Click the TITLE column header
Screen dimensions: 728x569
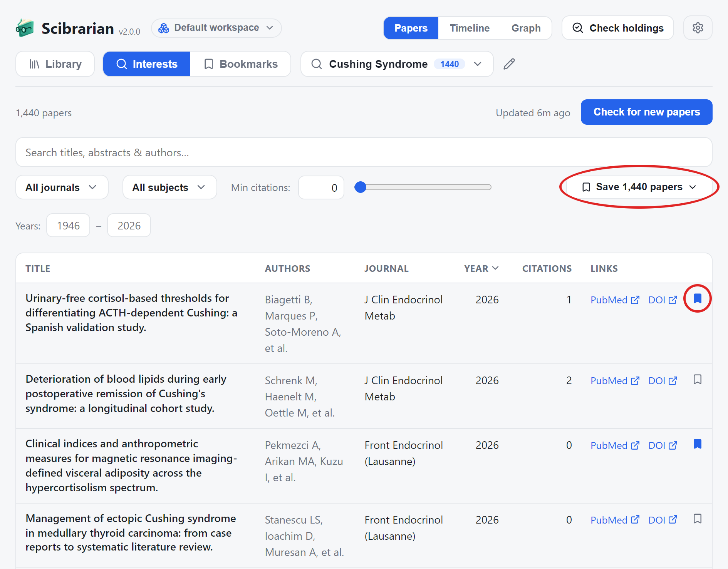(38, 268)
